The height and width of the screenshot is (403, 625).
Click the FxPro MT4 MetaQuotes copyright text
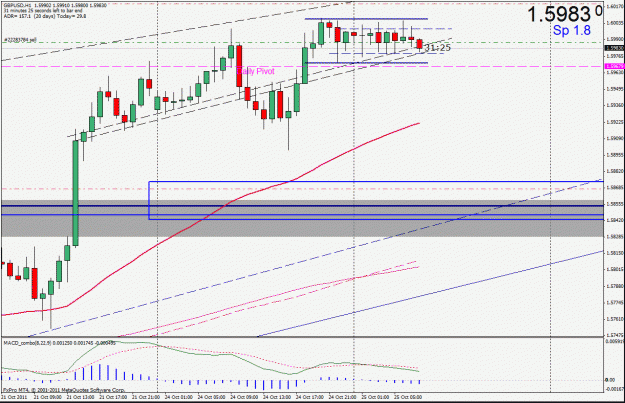[64, 390]
